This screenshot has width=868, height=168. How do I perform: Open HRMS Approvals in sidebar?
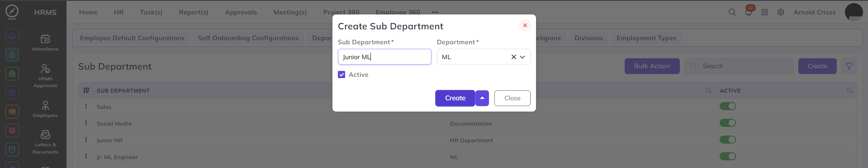[x=45, y=75]
